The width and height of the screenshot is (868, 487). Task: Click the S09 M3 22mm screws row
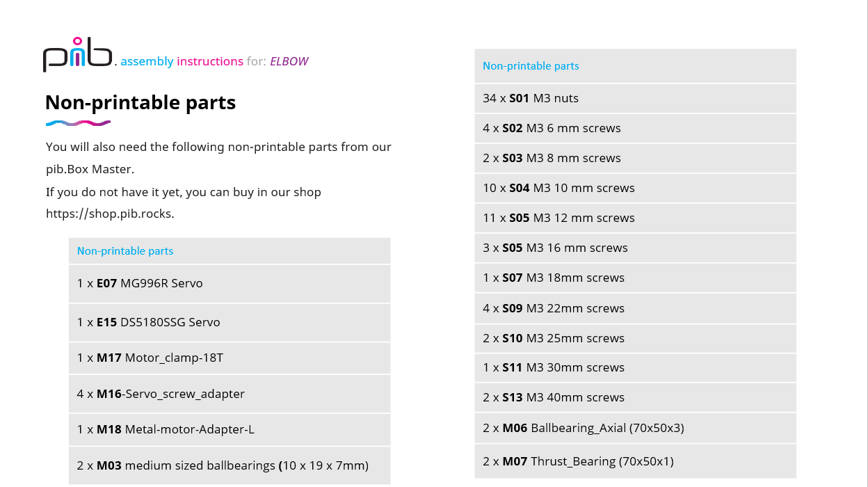pyautogui.click(x=634, y=309)
